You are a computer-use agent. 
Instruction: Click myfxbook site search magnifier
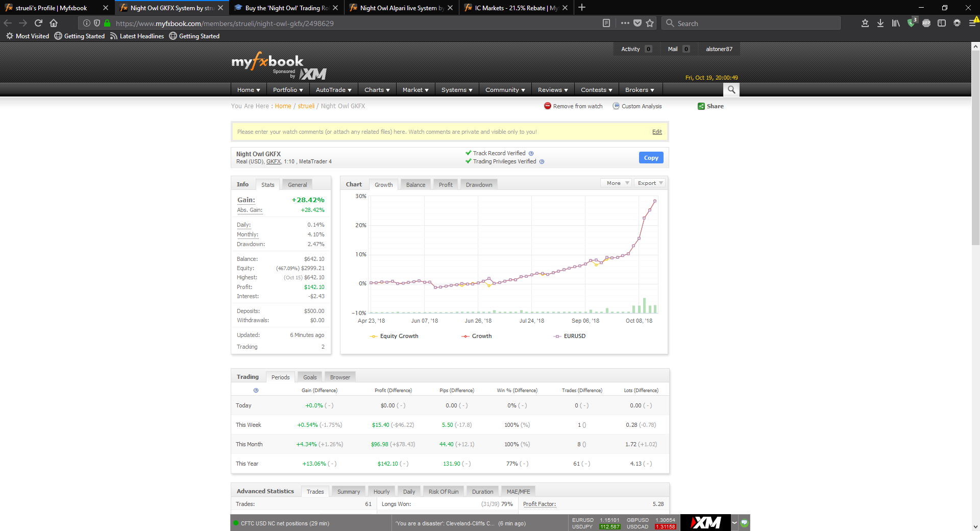731,90
